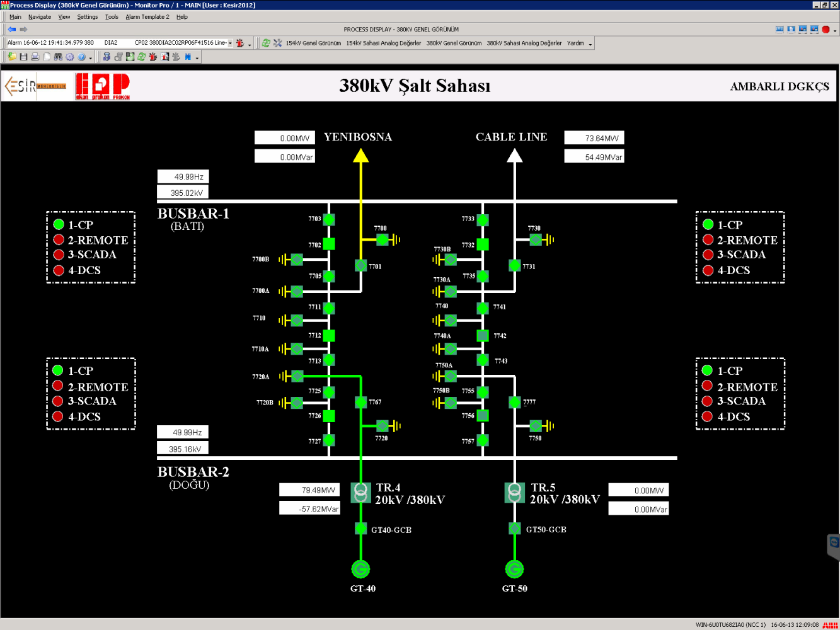
Task: Click the open folder toolbar icon
Action: (12, 57)
